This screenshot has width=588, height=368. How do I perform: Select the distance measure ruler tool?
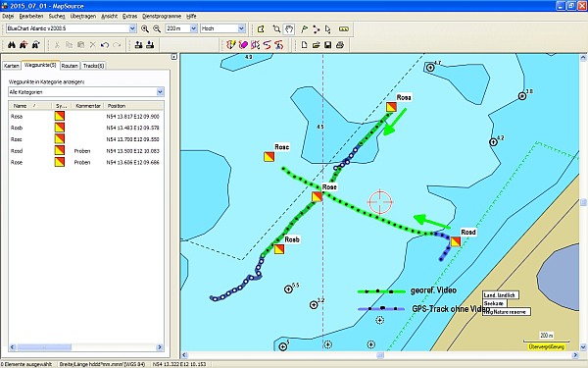(x=344, y=28)
